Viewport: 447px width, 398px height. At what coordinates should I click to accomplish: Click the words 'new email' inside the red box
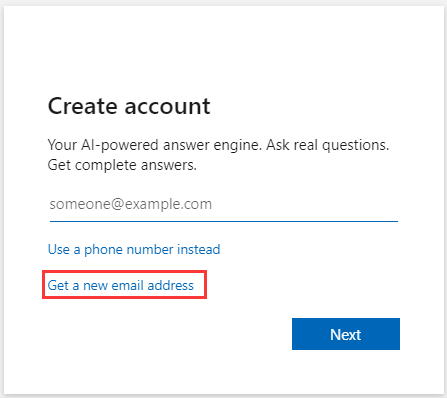(x=113, y=286)
